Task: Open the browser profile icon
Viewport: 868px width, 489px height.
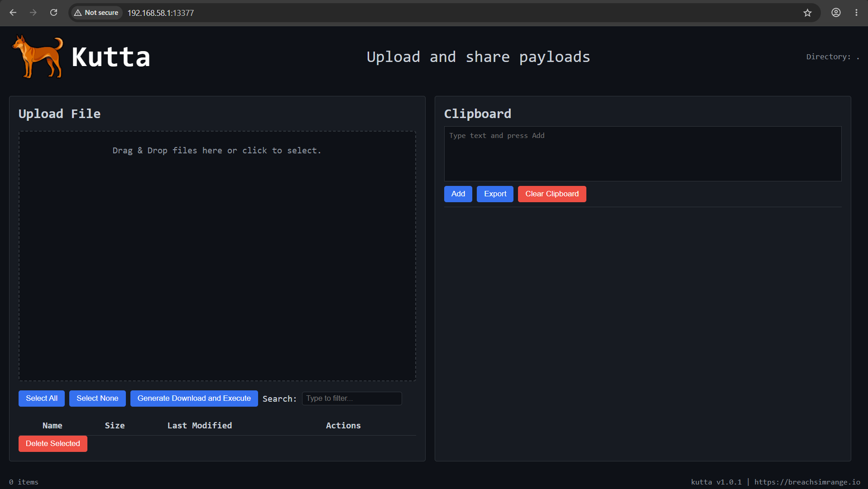Action: pyautogui.click(x=836, y=13)
